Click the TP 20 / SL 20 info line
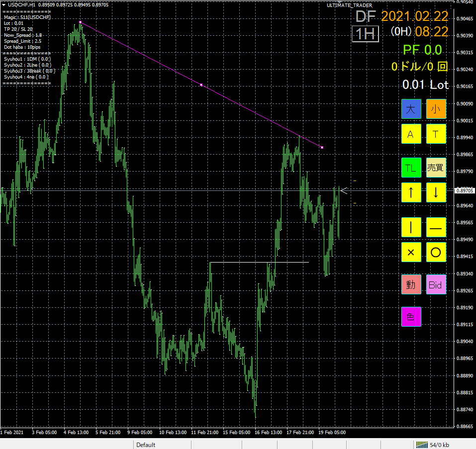Viewport: 476px width, 449px height. [18, 29]
